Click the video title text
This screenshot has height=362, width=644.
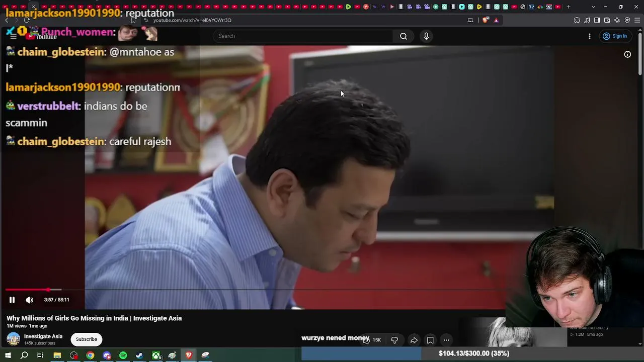pyautogui.click(x=94, y=318)
